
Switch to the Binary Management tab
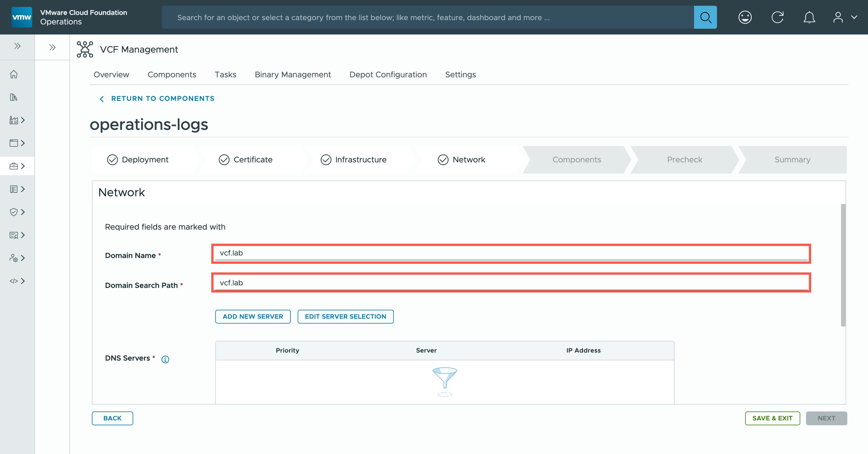coord(292,74)
